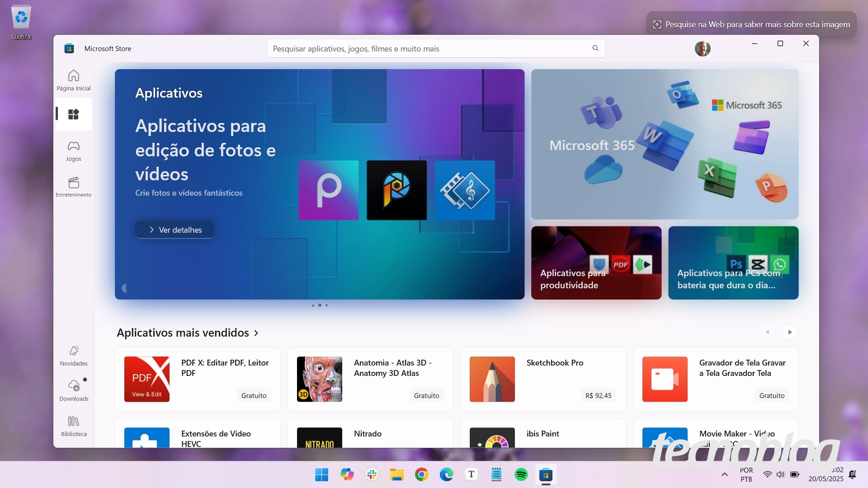Click Gratuito button for Anatomia Atlas
The image size is (868, 488).
click(426, 395)
